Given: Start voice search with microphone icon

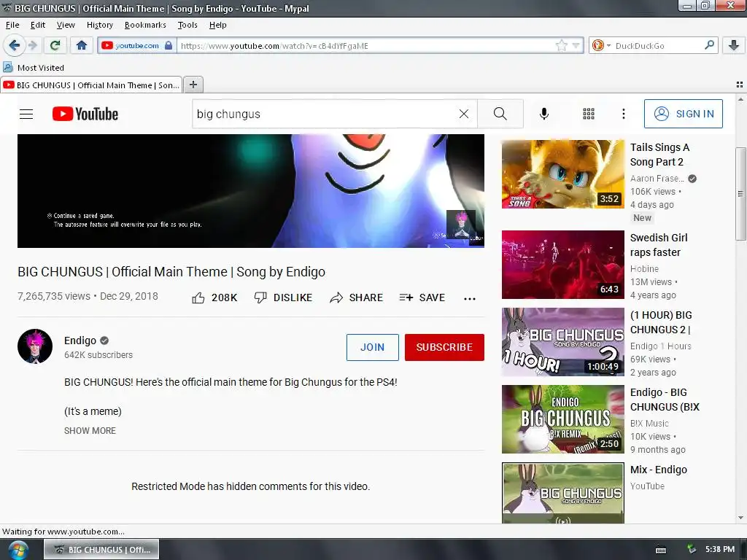Looking at the screenshot, I should point(544,114).
